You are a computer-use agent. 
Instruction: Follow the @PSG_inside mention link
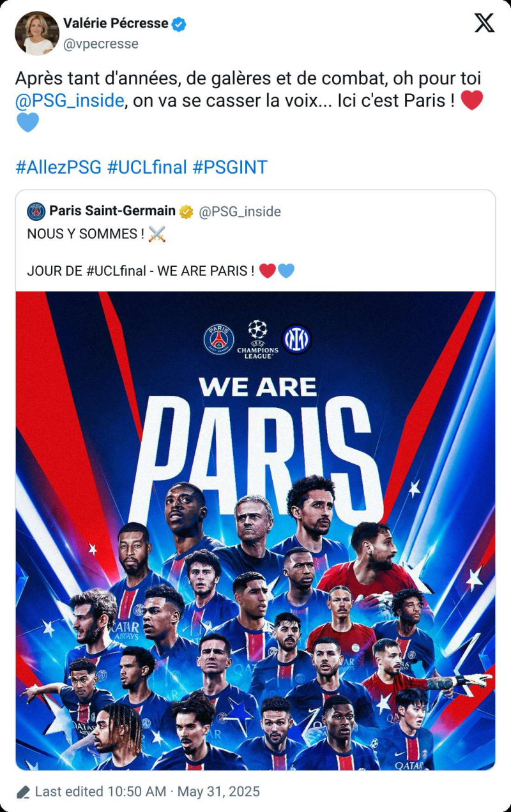[x=70, y=100]
